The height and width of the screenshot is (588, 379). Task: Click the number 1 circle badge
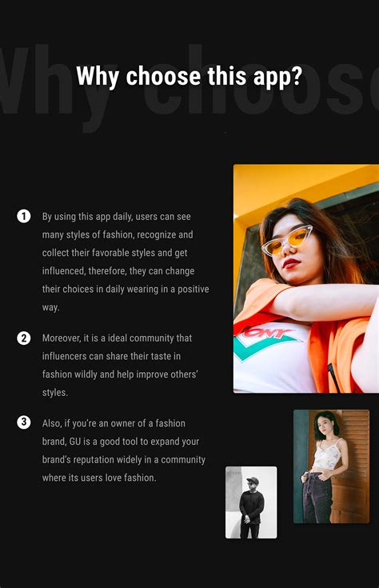[x=24, y=216]
